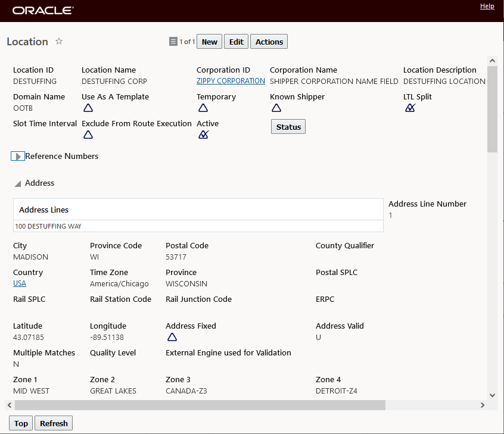Toggle the LTL Split checked indicator
Screen dimensions: 504x434
pyautogui.click(x=410, y=108)
